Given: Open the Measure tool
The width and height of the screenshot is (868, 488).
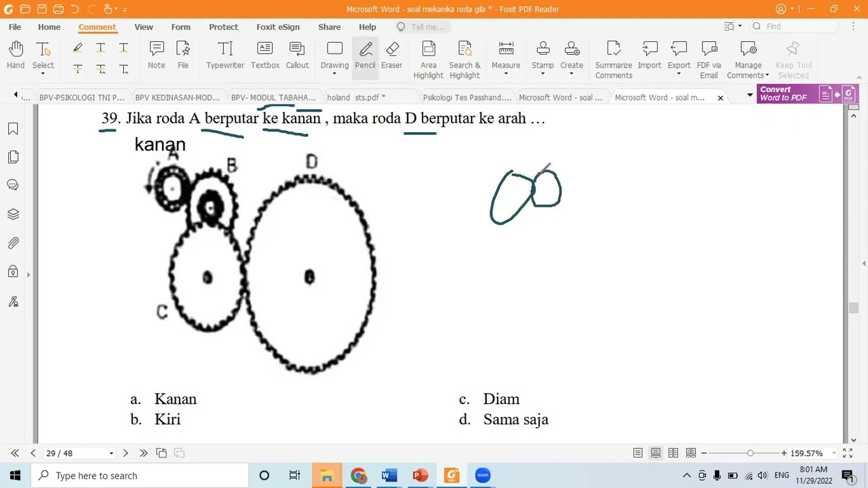Looking at the screenshot, I should pos(506,56).
